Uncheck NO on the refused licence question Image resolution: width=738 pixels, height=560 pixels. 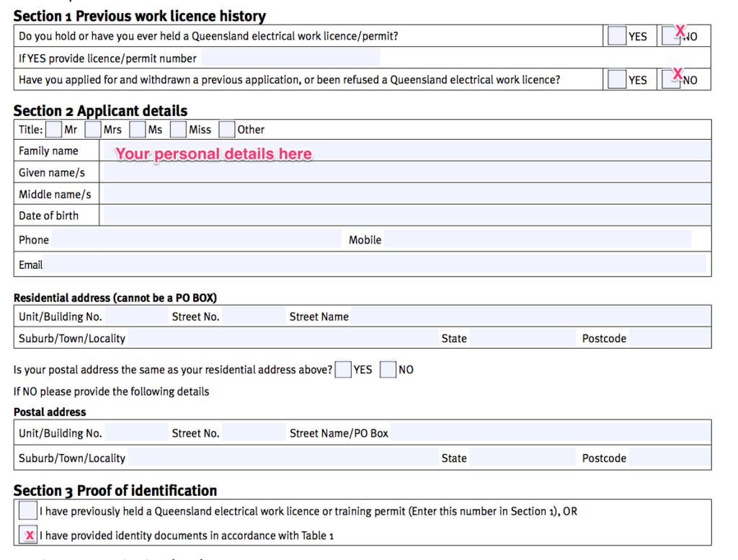coord(671,79)
